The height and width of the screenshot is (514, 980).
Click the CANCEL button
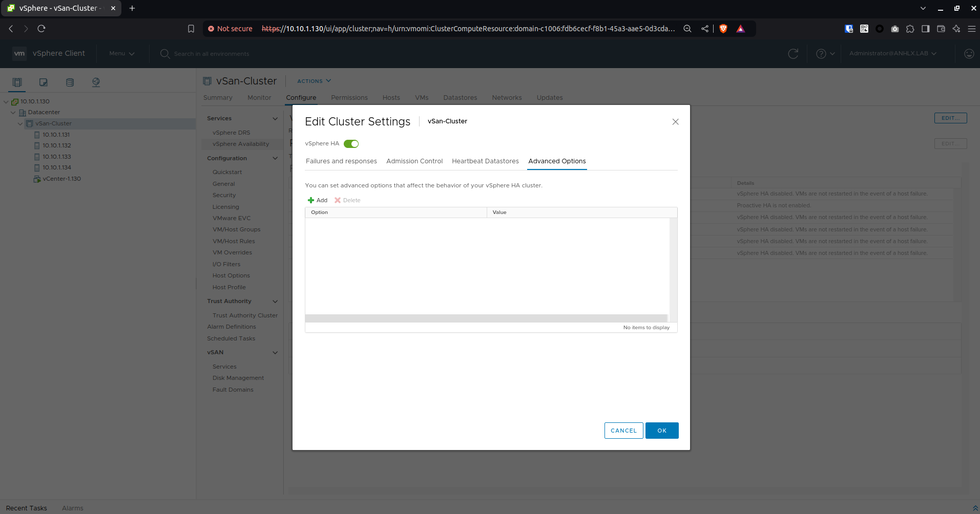[623, 431]
